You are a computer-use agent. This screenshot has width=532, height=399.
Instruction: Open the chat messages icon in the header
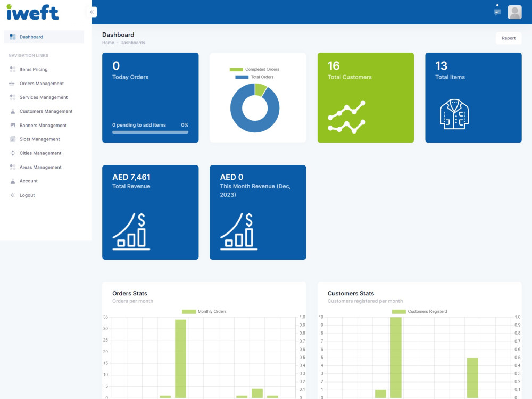click(497, 12)
